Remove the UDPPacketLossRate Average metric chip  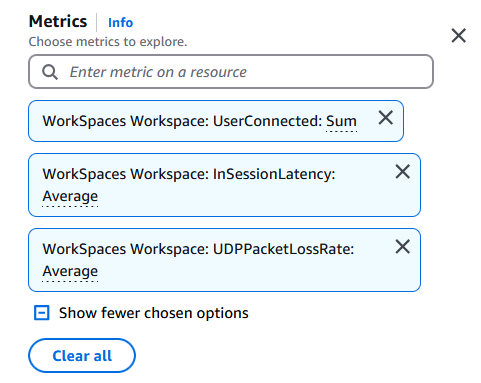click(403, 247)
